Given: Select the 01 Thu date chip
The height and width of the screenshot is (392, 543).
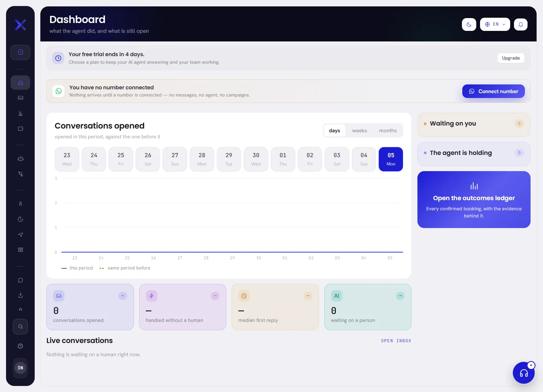Looking at the screenshot, I should tap(283, 159).
